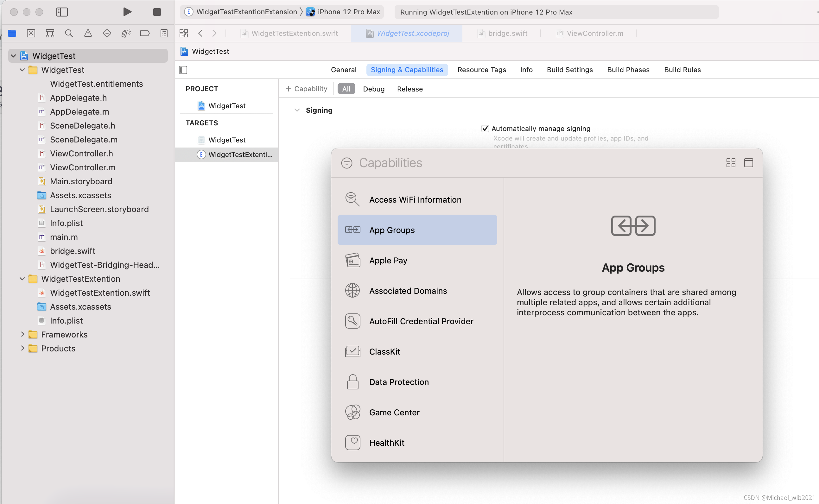Click the + Capability button
The height and width of the screenshot is (504, 819).
click(307, 89)
